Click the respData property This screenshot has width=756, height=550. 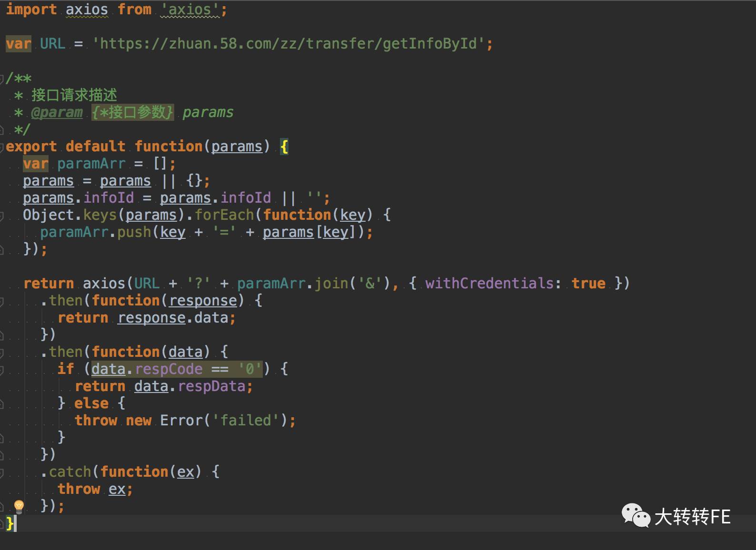pyautogui.click(x=211, y=386)
